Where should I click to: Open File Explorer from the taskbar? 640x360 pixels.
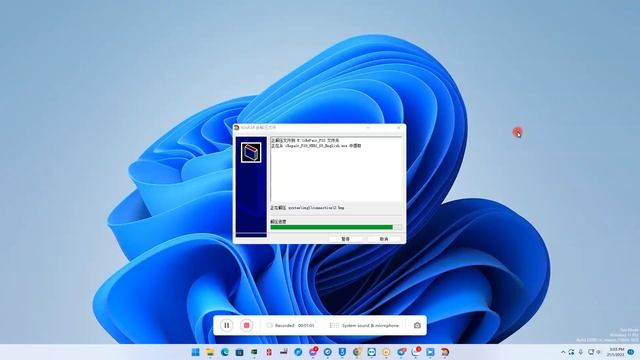(210, 352)
